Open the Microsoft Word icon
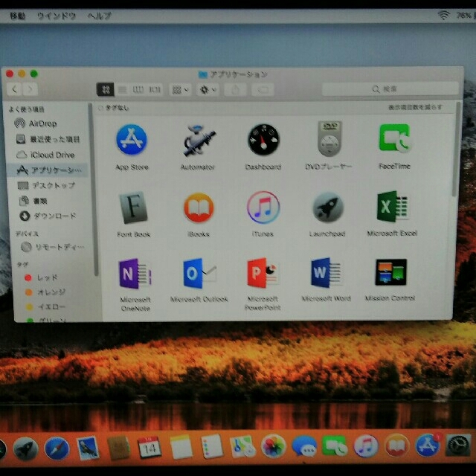The height and width of the screenshot is (476, 476). coord(327,273)
